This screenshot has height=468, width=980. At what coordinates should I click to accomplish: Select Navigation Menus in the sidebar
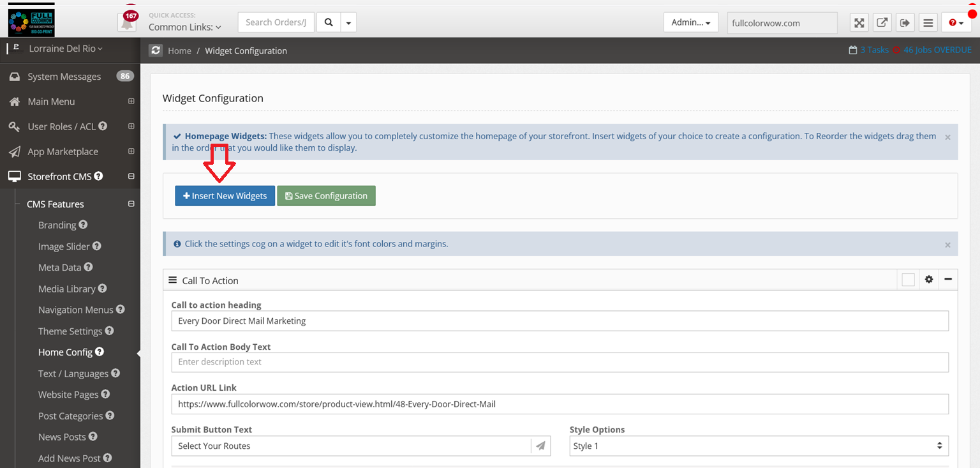(75, 310)
